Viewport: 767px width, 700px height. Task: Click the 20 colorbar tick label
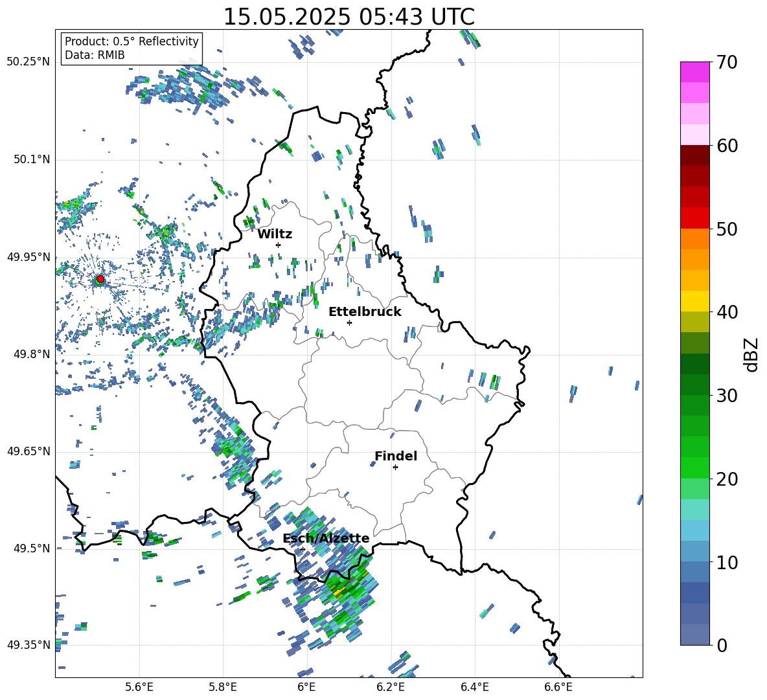coord(727,479)
